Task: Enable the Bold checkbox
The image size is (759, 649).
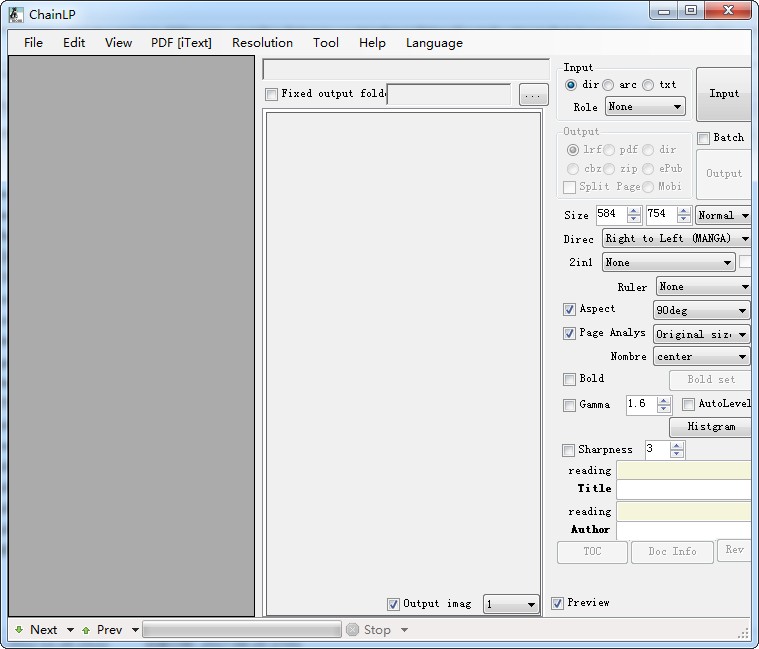Action: tap(569, 379)
